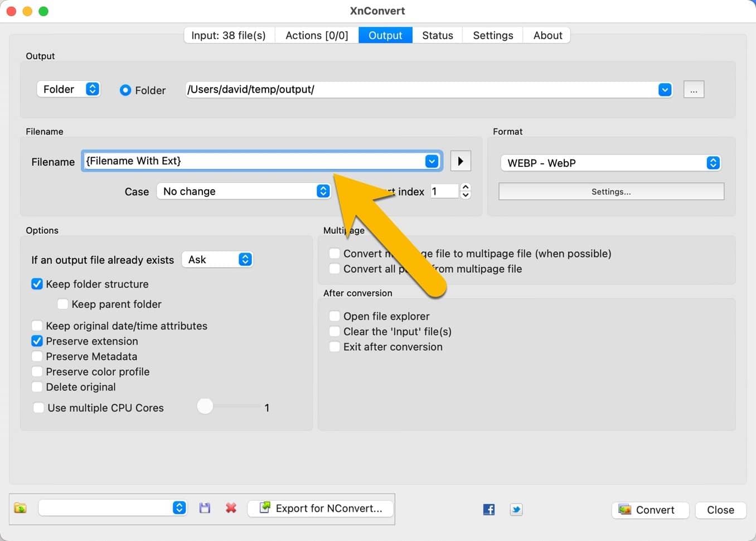Enable Keep parent folder checkbox
Screen dimensions: 756x541
pos(63,304)
